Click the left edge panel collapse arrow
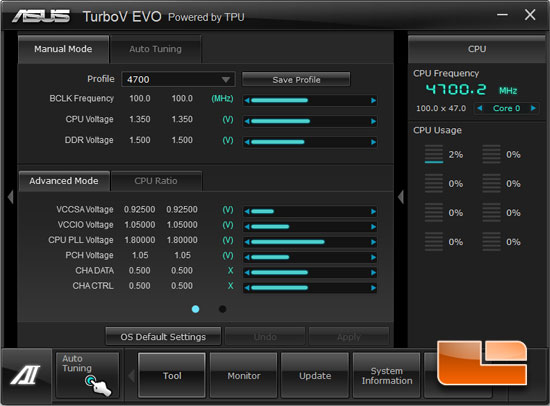Image resolution: width=550 pixels, height=406 pixels. (10, 197)
